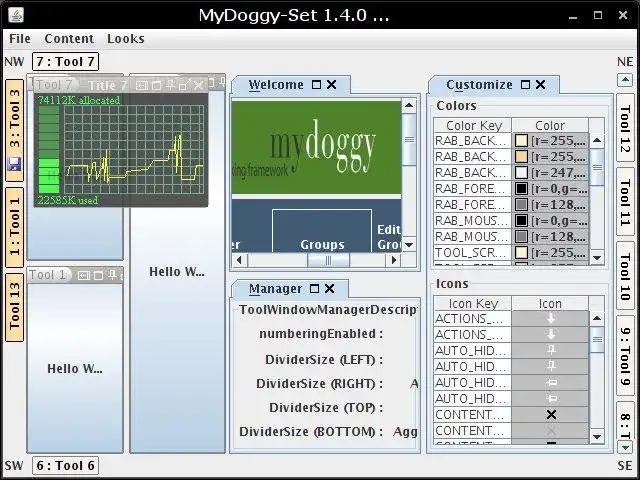Toggle the pin icon on Tool 1 window

(x=112, y=276)
